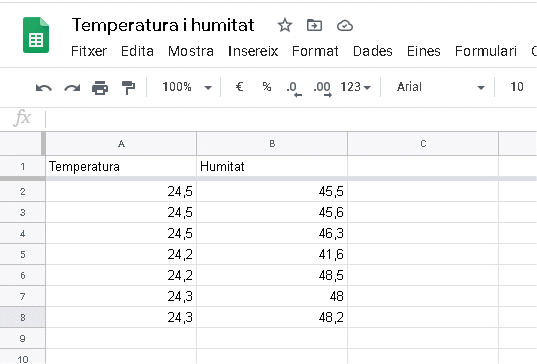Select column A header

point(121,144)
